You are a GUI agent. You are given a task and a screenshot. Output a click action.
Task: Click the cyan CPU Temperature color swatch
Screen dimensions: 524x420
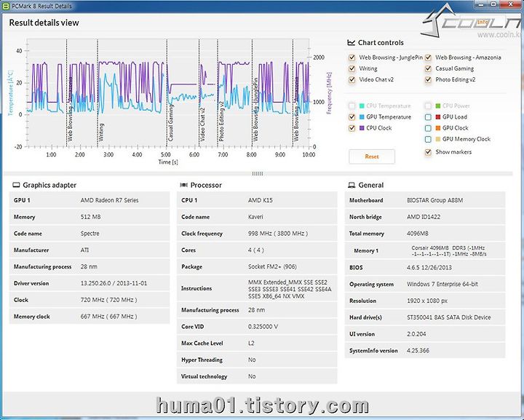pyautogui.click(x=362, y=106)
